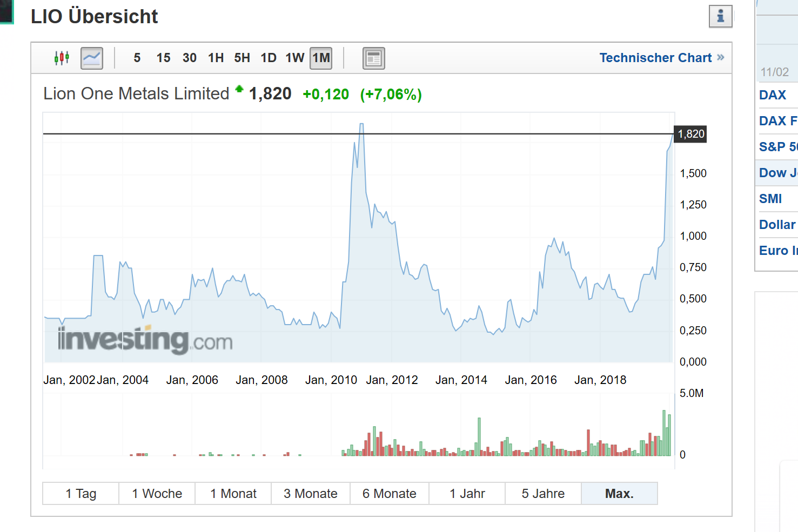The height and width of the screenshot is (532, 798).
Task: Select the 1M interval toggle
Action: 321,58
